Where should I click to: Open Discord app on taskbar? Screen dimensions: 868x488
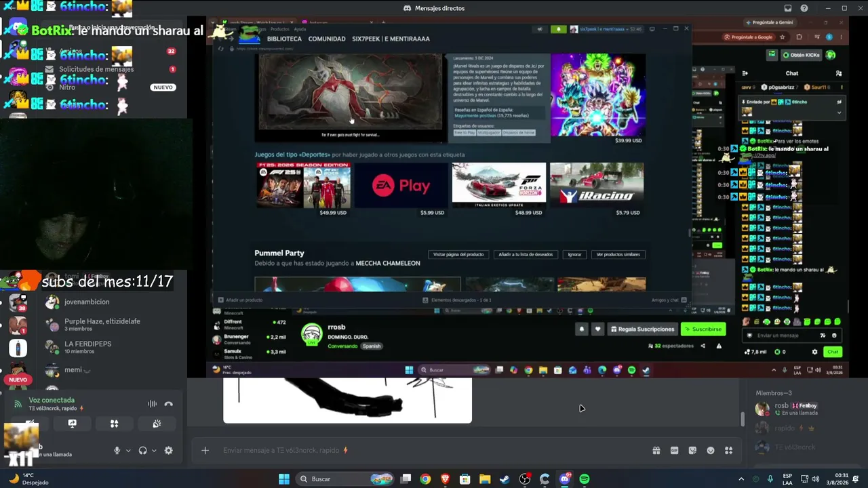[565, 479]
